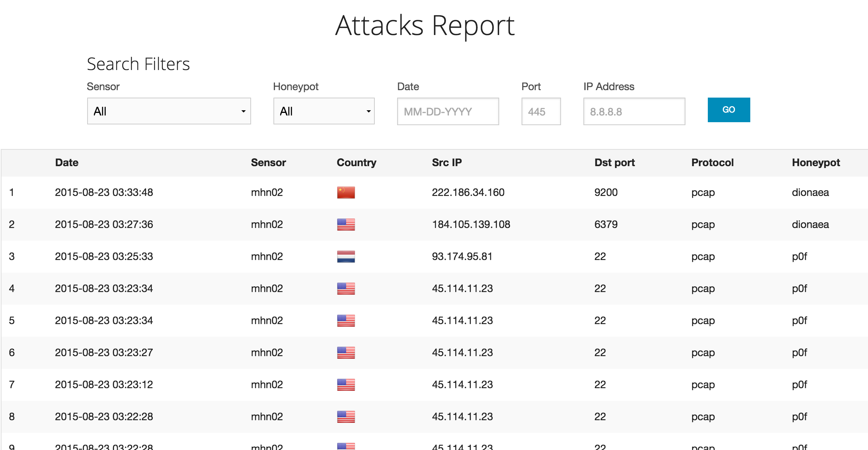Open the Honeypot dropdown filter
The height and width of the screenshot is (450, 868).
(x=324, y=111)
